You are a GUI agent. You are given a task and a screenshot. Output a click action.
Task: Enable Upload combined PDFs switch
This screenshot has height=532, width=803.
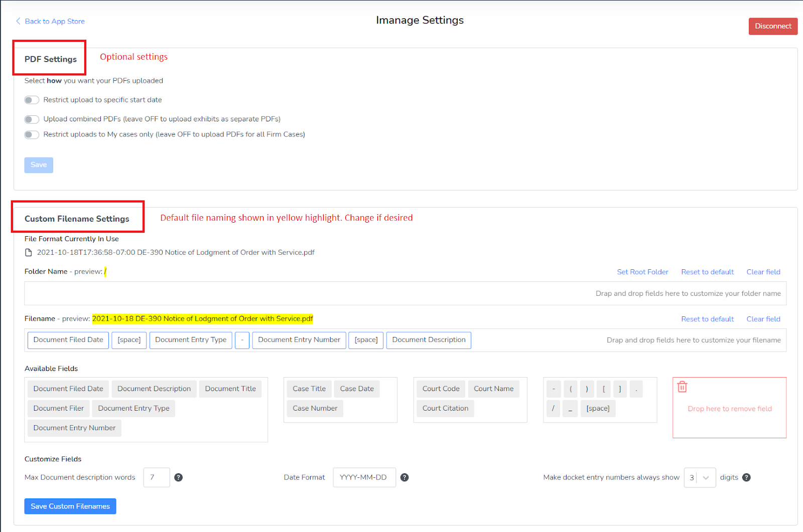(32, 119)
